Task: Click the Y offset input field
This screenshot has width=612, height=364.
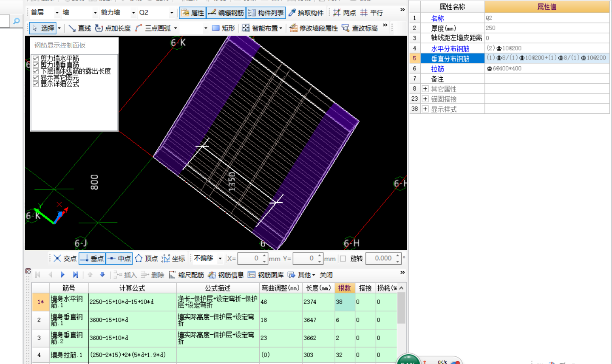Action: (x=305, y=258)
